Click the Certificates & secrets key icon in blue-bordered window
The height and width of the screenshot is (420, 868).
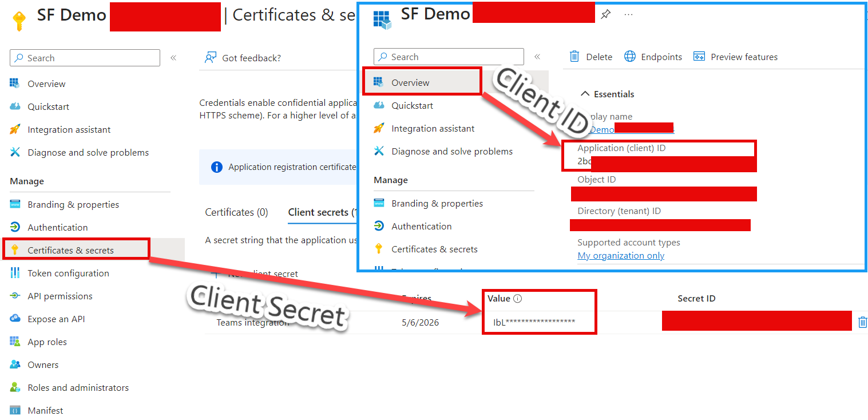(379, 249)
